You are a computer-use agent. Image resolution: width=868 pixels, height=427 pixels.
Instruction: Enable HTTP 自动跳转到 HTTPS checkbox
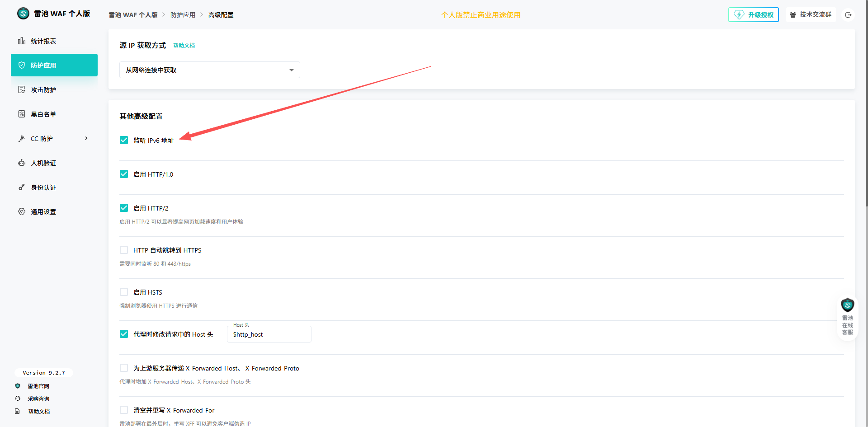124,250
